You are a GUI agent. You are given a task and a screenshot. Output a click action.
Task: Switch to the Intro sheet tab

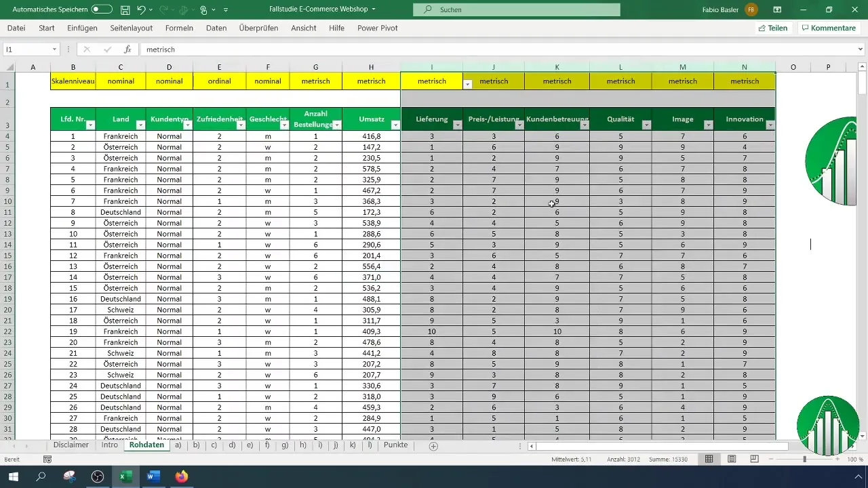point(110,445)
